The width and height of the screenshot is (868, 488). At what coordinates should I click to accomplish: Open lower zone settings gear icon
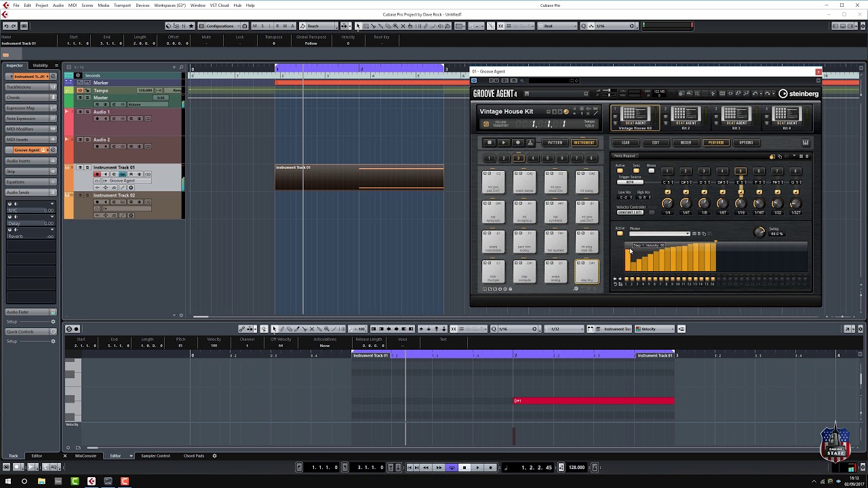(215, 455)
